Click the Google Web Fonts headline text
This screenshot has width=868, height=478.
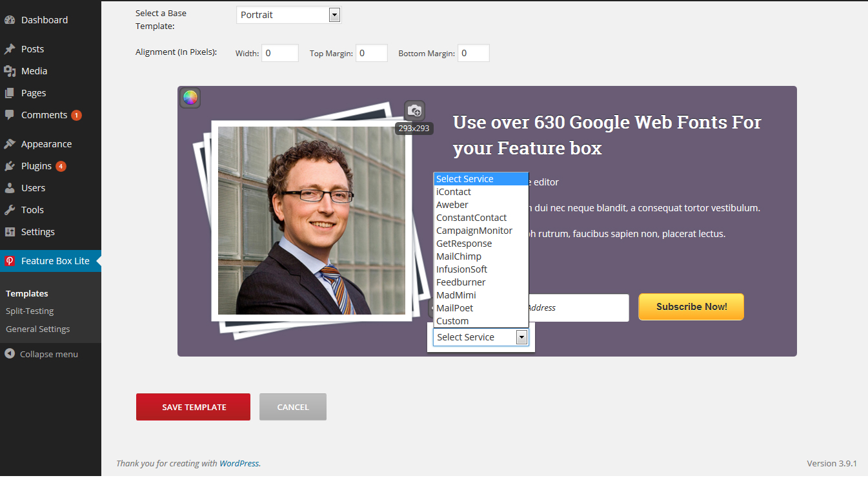(607, 135)
